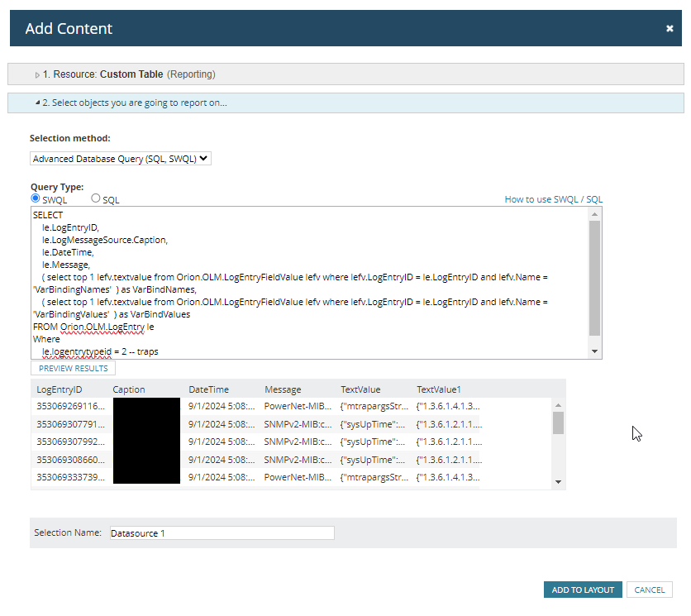This screenshot has height=616, width=691.
Task: Select cell 353069308660... in results
Action: [x=70, y=460]
